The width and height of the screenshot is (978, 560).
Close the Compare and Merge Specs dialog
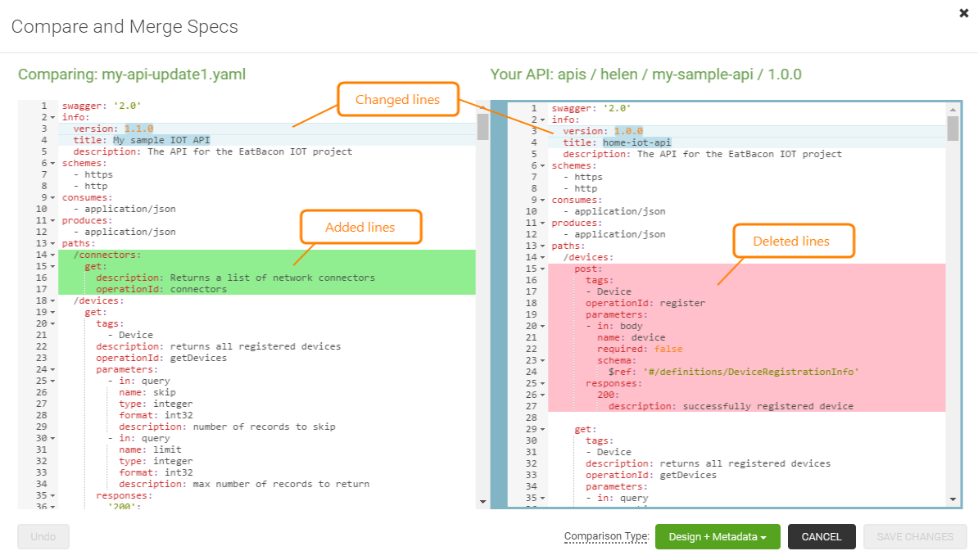click(x=963, y=13)
